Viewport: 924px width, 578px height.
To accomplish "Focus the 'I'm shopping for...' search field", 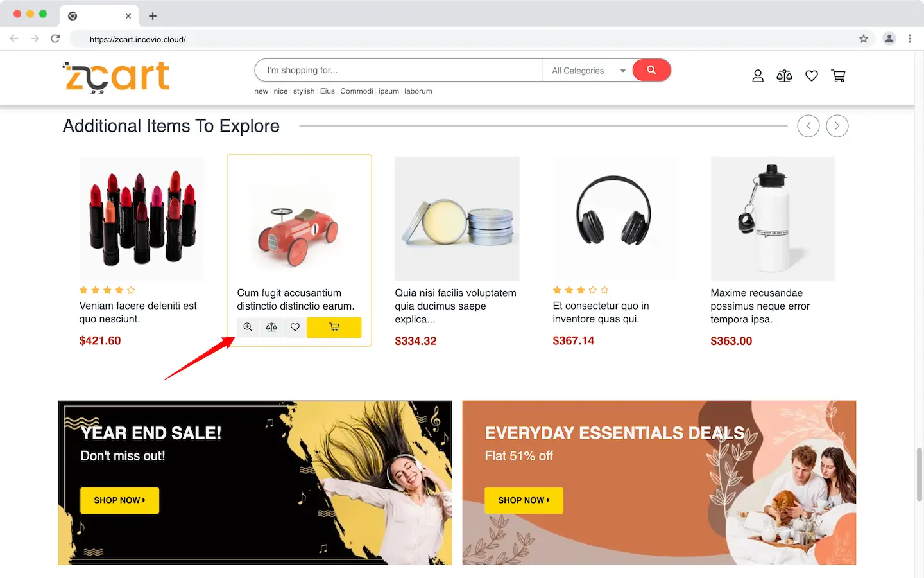I will [x=398, y=71].
